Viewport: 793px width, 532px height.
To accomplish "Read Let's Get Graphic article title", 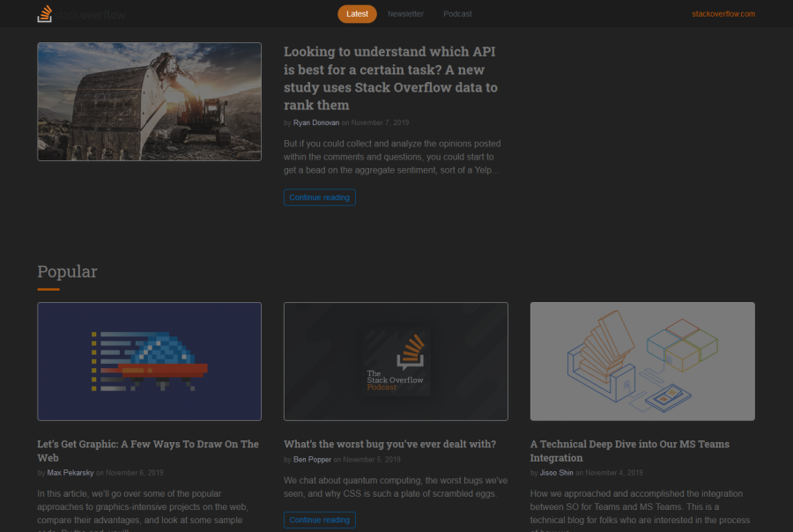I will [148, 451].
